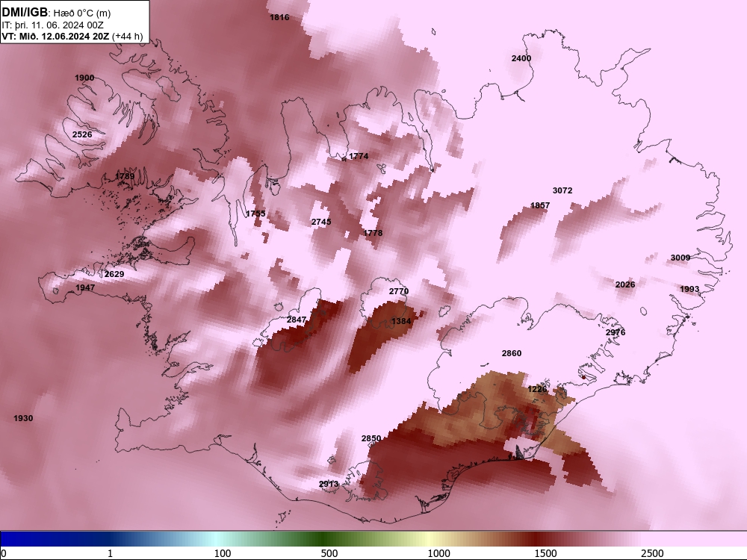Click the 3072 height value

coord(562,190)
